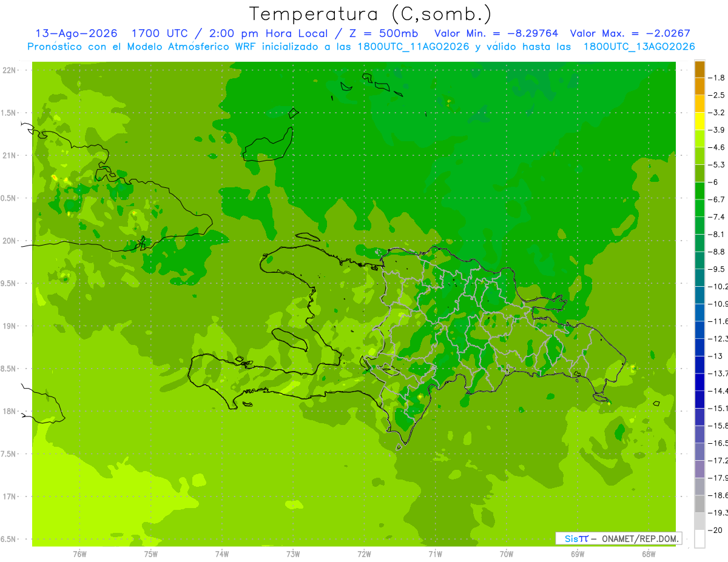Select the date text "13-Ago-2026"
Image resolution: width=728 pixels, height=562 pixels.
pyautogui.click(x=76, y=33)
